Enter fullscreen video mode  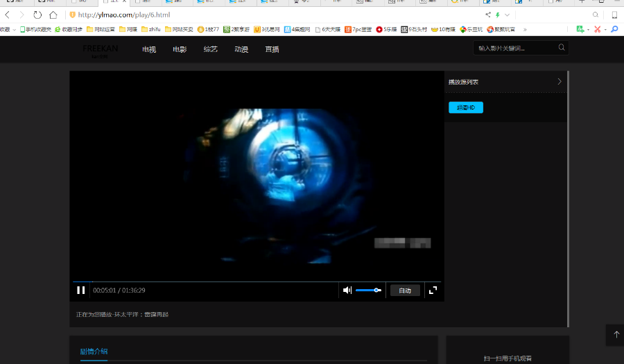[x=433, y=291]
